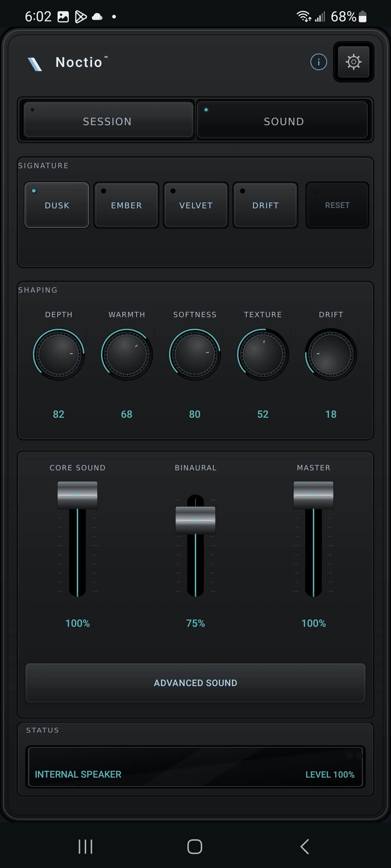Screen dimensions: 391x868
Task: Tap the Play Store notification icon
Action: pyautogui.click(x=81, y=17)
